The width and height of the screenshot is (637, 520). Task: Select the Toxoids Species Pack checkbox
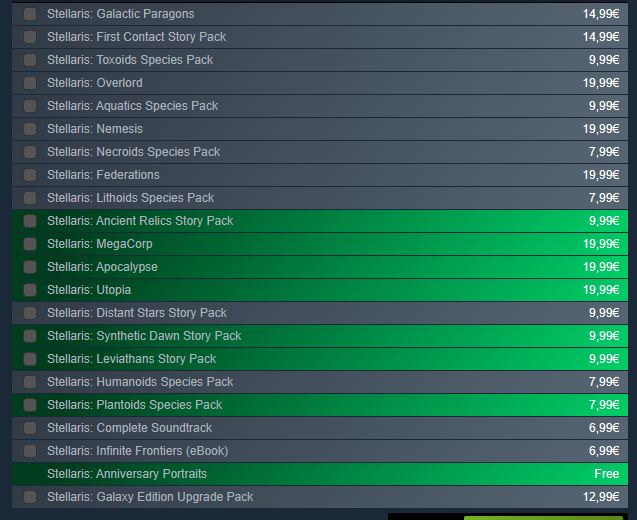pos(30,60)
